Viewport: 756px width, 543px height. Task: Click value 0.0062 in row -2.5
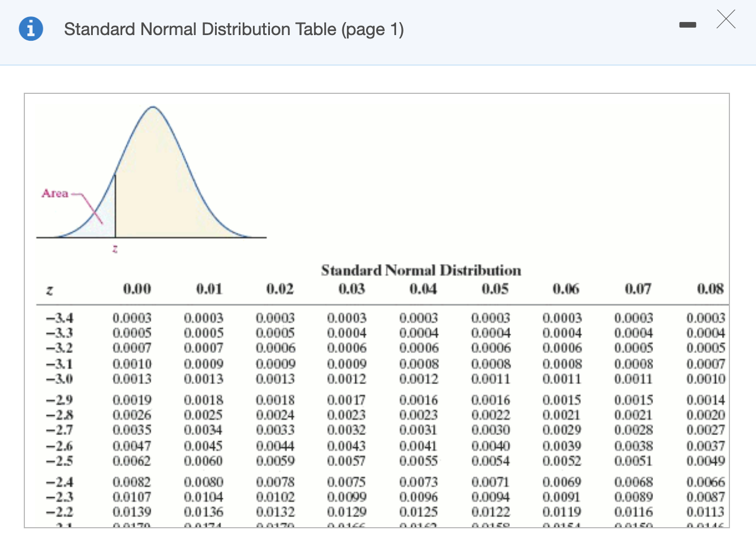(x=132, y=460)
